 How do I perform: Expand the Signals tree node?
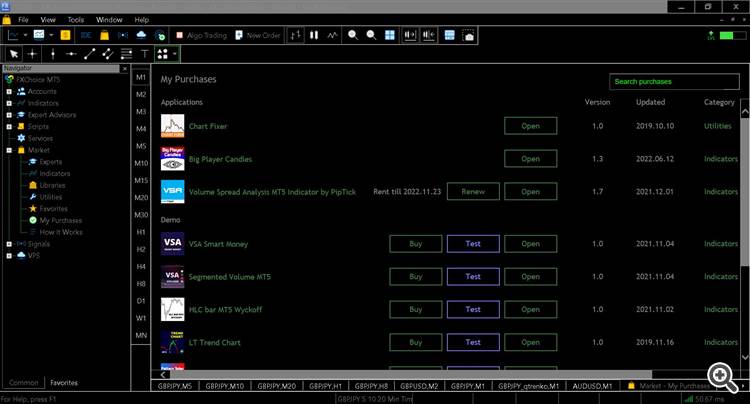click(x=9, y=244)
